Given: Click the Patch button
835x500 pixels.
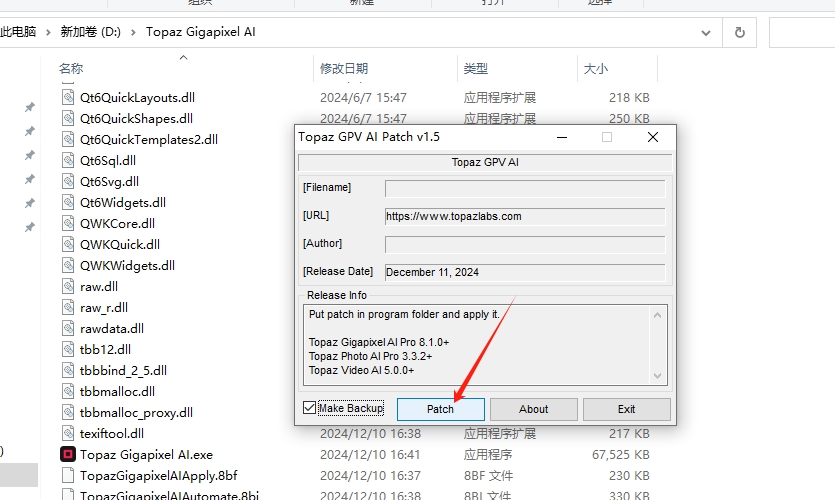Looking at the screenshot, I should point(440,409).
